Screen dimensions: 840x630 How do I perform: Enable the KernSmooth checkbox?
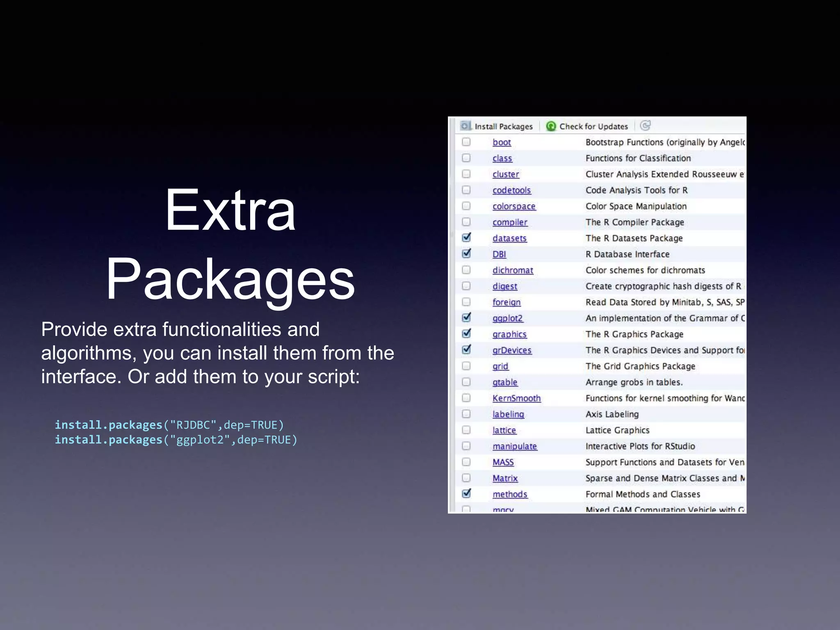click(x=466, y=398)
